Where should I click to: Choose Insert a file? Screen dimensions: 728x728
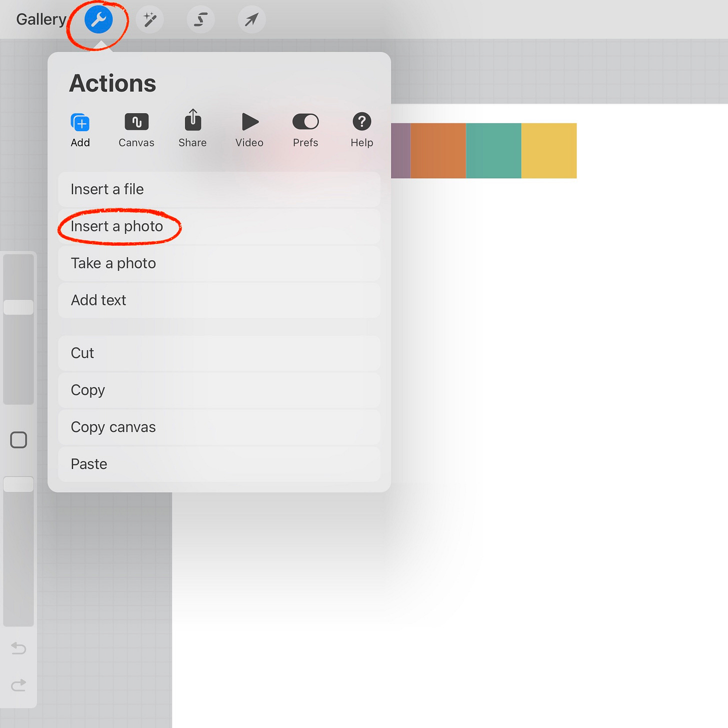pos(219,189)
